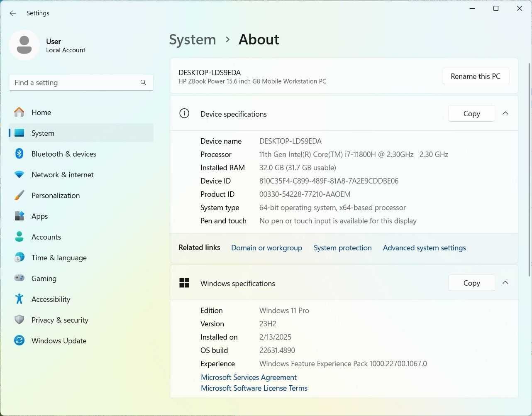This screenshot has width=532, height=416.
Task: Click the Home house icon
Action: click(x=19, y=112)
